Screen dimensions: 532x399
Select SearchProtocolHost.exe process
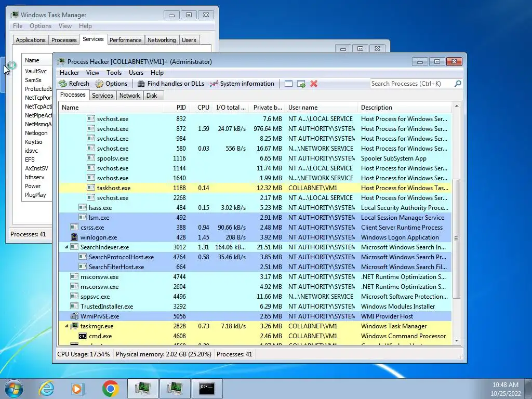[x=255, y=257]
